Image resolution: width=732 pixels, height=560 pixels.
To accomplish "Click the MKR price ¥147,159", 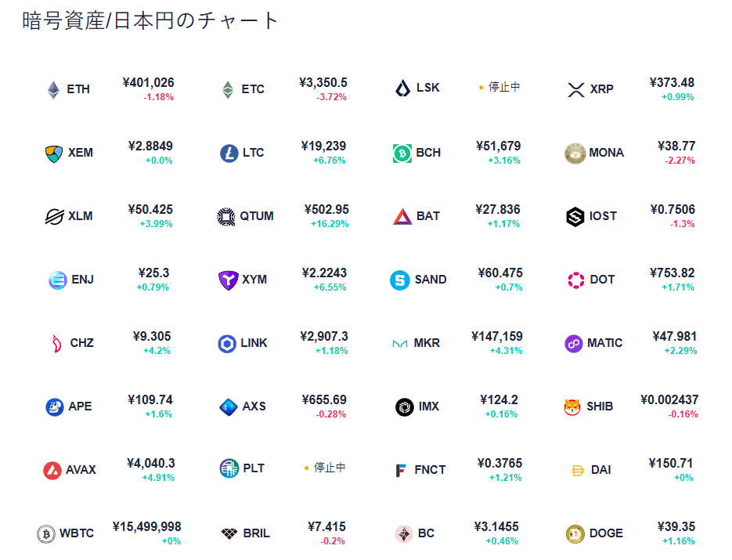I will pos(497,337).
